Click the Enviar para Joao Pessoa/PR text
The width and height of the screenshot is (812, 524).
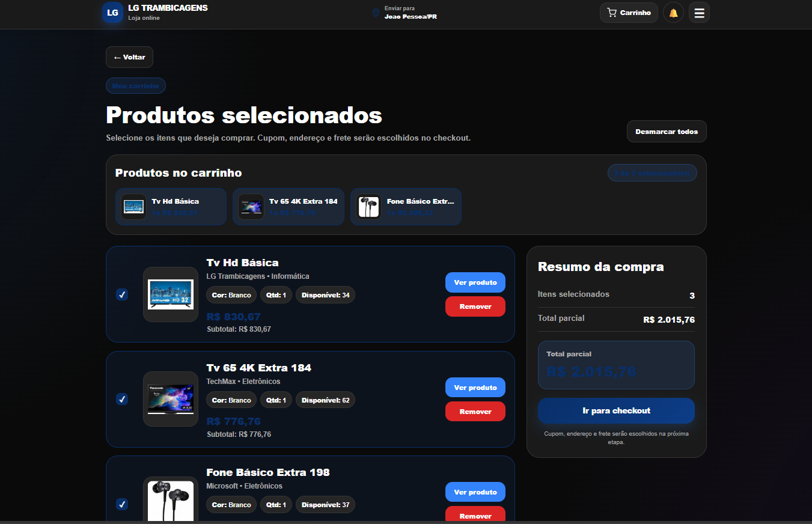tap(411, 13)
